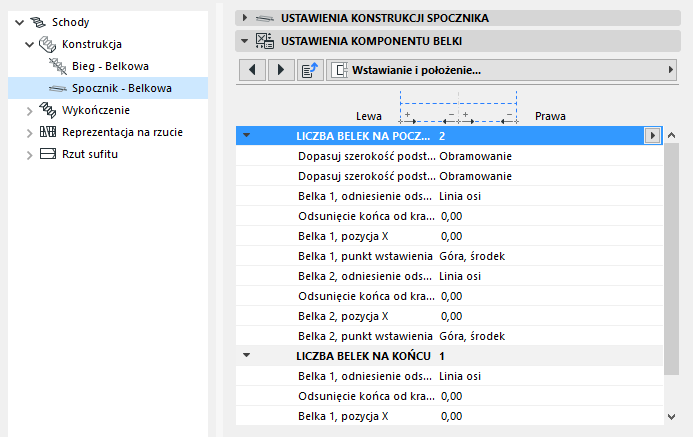Viewport: 693px width, 437px height.
Task: Click Belka 2 odniesienie Linia osi value
Action: (x=460, y=276)
